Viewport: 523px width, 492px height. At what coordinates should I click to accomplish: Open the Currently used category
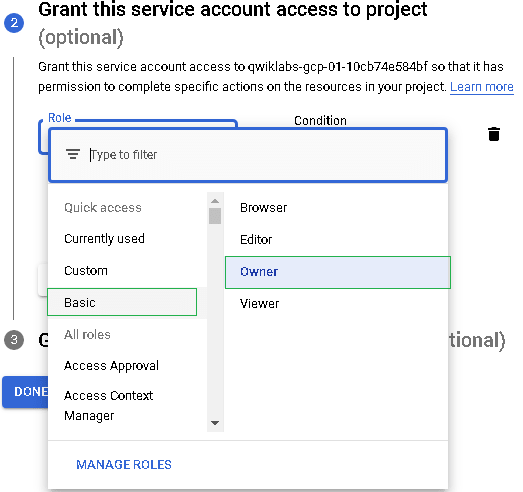(127, 239)
